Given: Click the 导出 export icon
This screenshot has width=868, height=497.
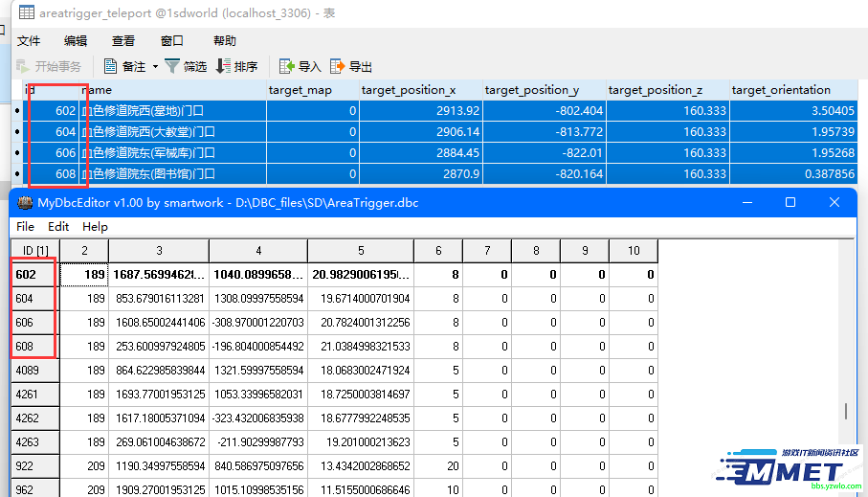Looking at the screenshot, I should (337, 66).
